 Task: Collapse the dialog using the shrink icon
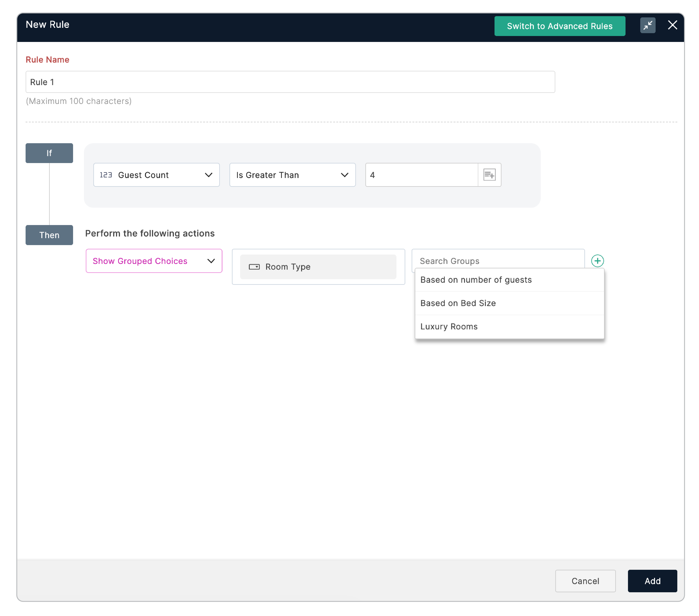(647, 25)
